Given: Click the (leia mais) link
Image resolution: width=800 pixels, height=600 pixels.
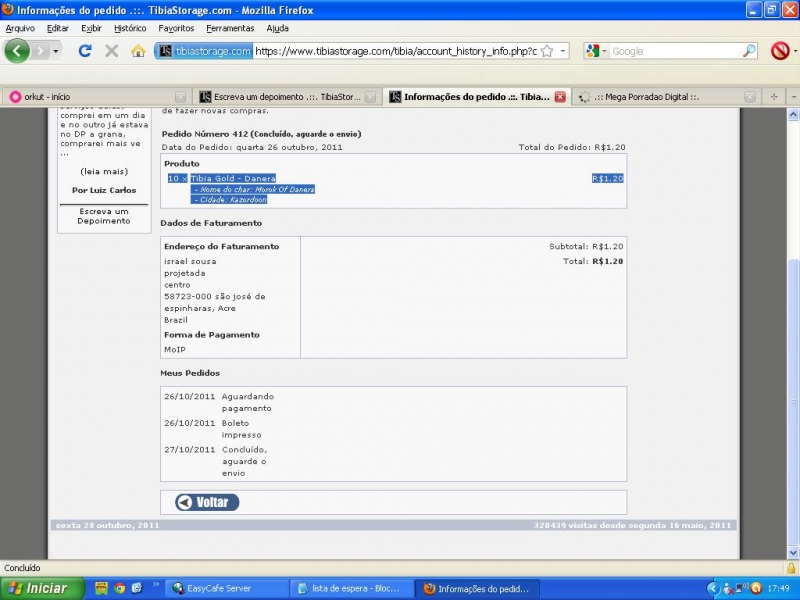Looking at the screenshot, I should pos(104,171).
